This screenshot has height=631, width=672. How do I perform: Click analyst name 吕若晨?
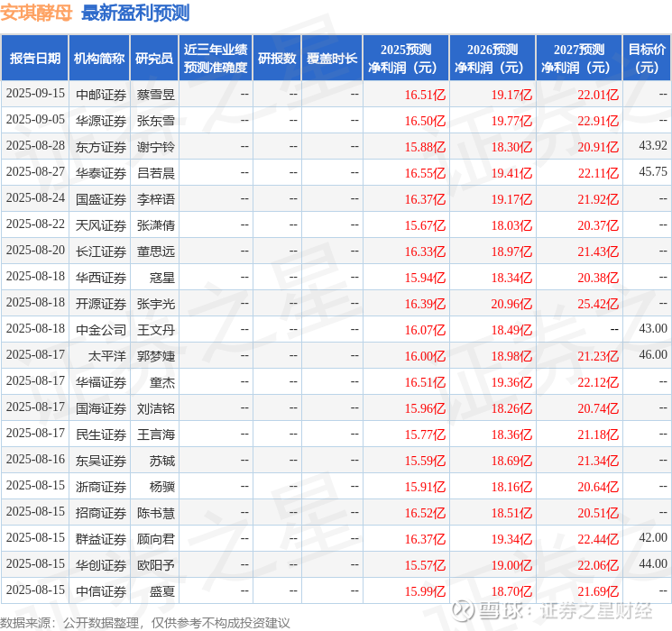pyautogui.click(x=155, y=173)
